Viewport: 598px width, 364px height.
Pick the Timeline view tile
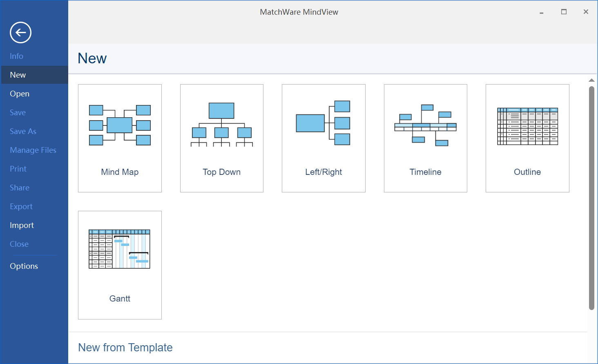point(426,138)
